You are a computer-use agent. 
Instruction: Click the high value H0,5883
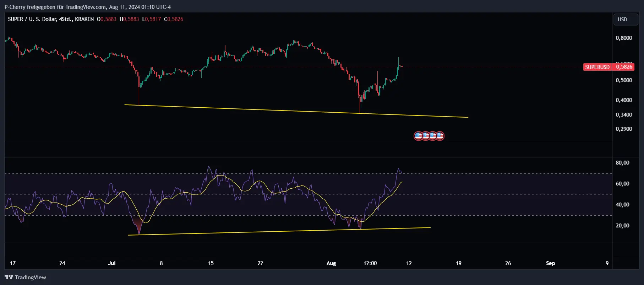(129, 19)
